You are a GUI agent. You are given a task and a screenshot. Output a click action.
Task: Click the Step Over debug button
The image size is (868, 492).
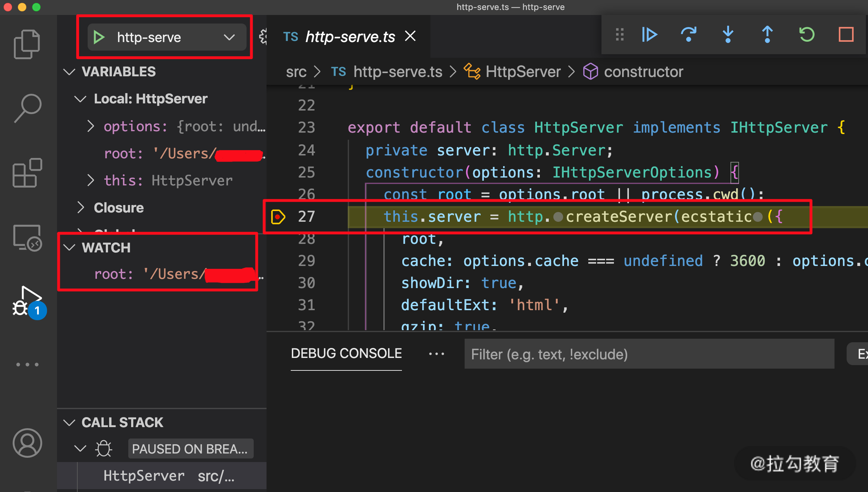coord(688,35)
